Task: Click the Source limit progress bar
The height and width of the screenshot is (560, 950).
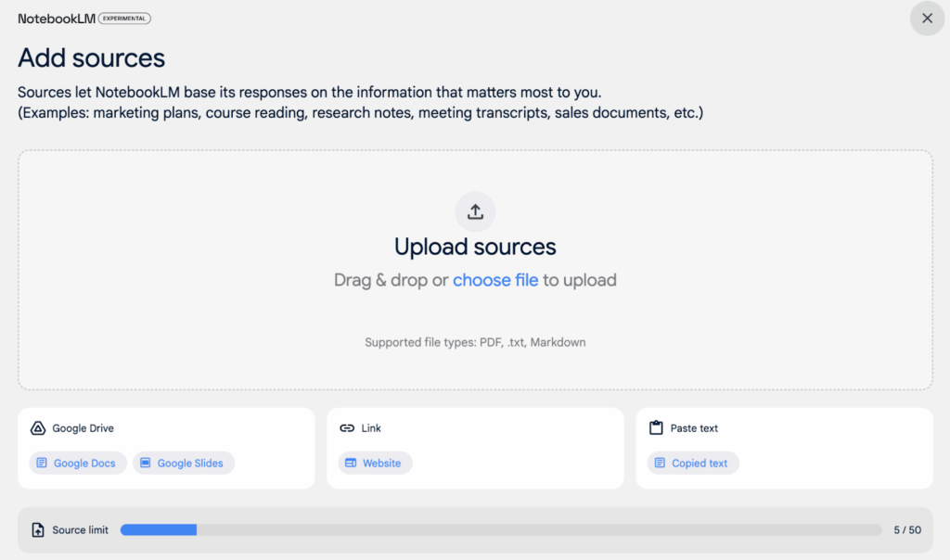Action: click(x=501, y=530)
